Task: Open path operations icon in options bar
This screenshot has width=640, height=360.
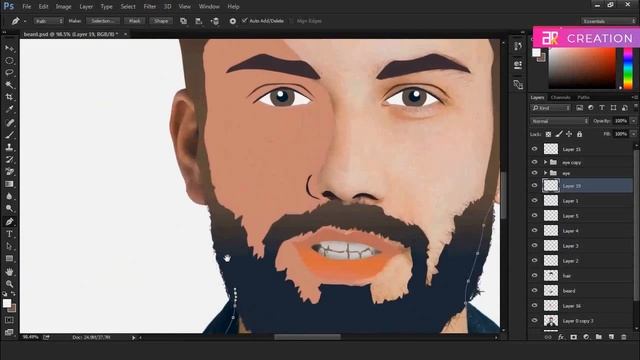Action: (183, 21)
